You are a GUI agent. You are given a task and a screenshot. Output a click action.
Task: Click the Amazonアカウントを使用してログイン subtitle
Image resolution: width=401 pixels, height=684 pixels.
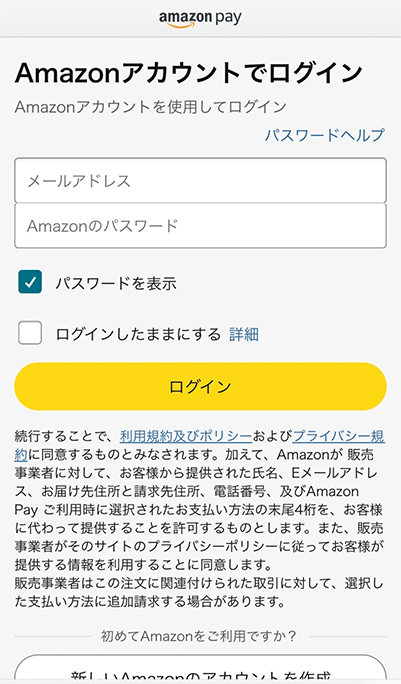(x=151, y=107)
